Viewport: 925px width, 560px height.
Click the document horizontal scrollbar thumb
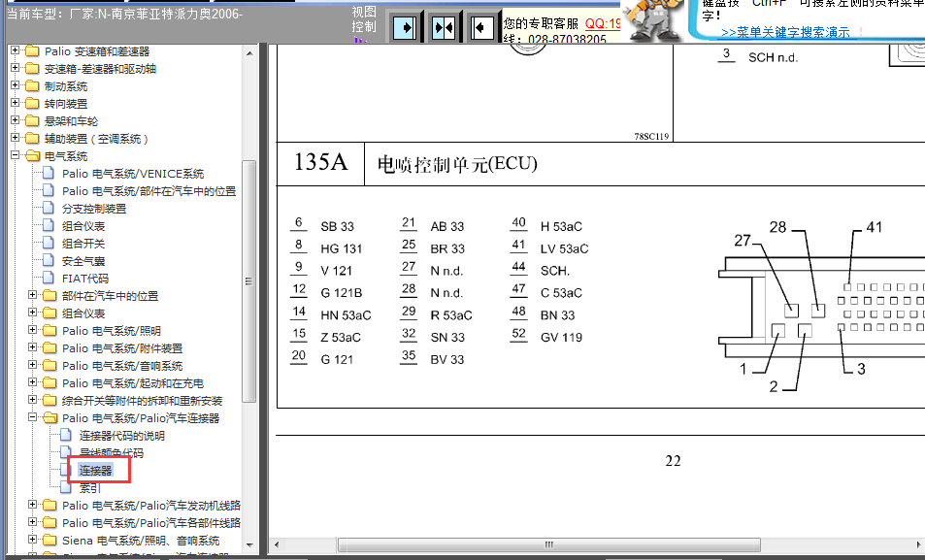tap(548, 544)
